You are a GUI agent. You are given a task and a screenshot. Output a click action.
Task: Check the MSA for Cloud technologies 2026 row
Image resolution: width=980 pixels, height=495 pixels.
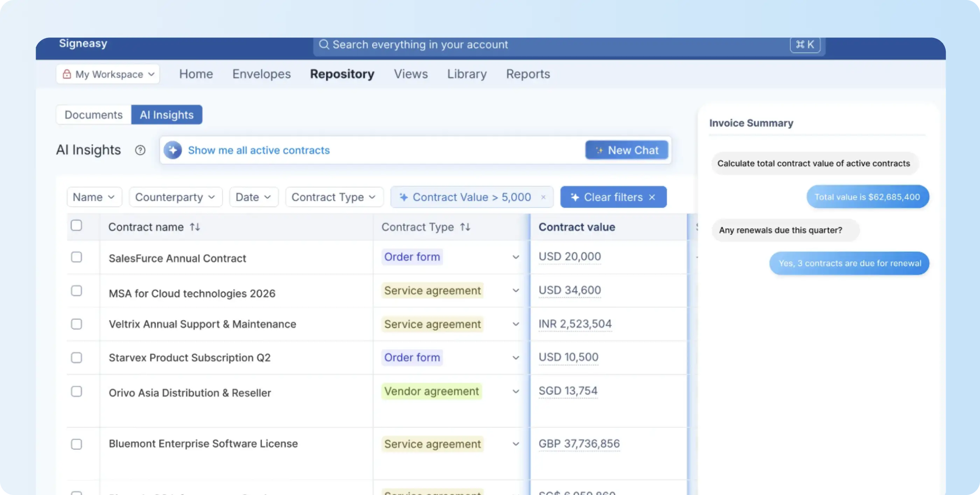tap(76, 290)
